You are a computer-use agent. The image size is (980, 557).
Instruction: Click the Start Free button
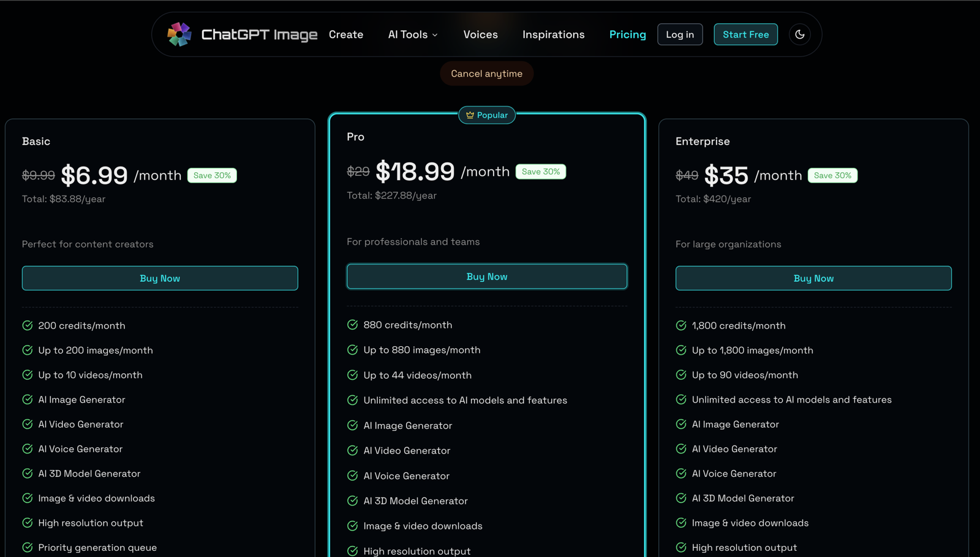[x=745, y=34]
